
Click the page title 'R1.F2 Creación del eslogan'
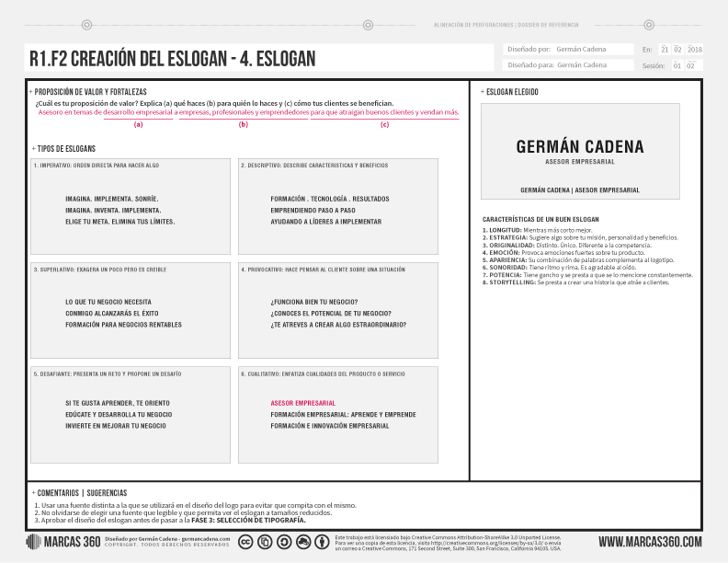(172, 59)
